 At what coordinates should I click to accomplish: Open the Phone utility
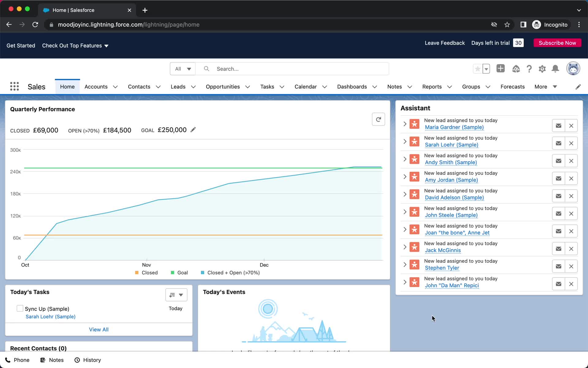17,360
